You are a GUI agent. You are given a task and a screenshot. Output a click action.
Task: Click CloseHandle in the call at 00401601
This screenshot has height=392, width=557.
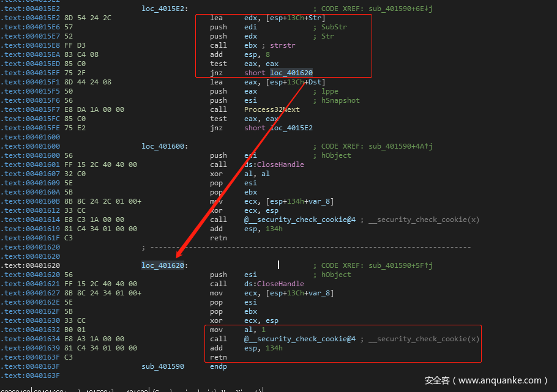tap(280, 165)
